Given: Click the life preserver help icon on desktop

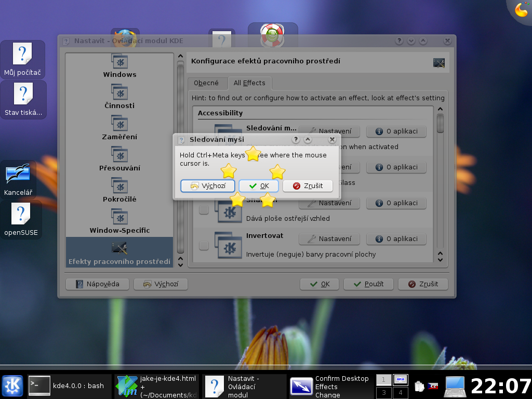Looking at the screenshot, I should pos(272,35).
